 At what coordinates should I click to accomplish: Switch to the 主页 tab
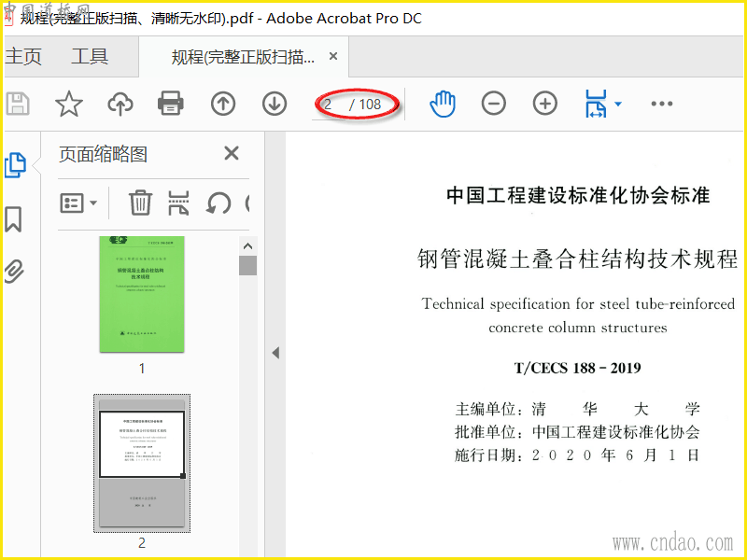coord(23,57)
